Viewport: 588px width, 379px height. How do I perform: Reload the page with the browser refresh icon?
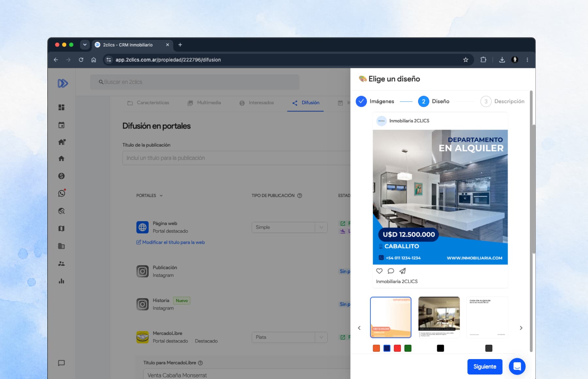click(x=81, y=60)
